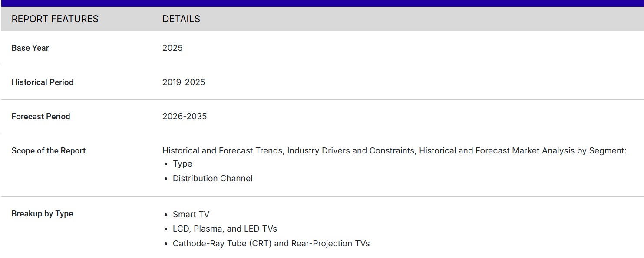The image size is (644, 258).
Task: Click the Cathode-Ray Tube (CRT) list item
Action: pyautogui.click(x=222, y=244)
